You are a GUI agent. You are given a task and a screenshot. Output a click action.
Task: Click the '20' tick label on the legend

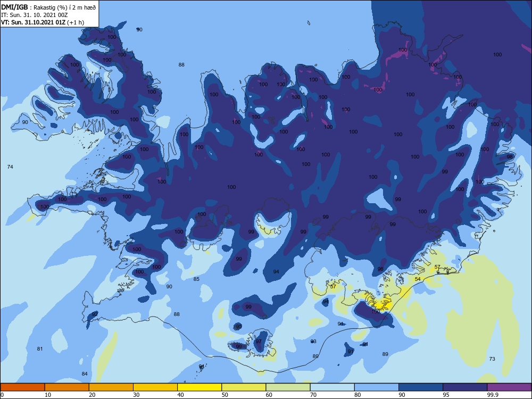pos(92,395)
